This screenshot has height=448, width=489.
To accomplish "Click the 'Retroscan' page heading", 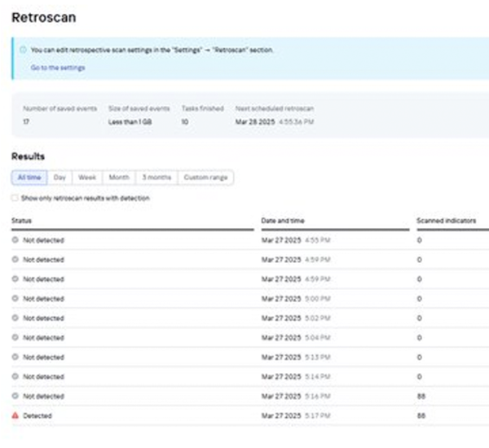I will [x=44, y=17].
